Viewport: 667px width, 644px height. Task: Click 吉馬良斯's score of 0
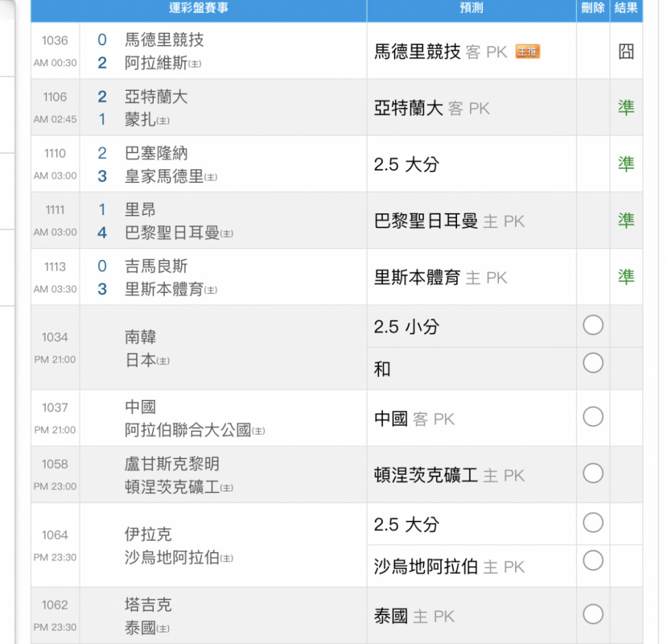pyautogui.click(x=102, y=266)
